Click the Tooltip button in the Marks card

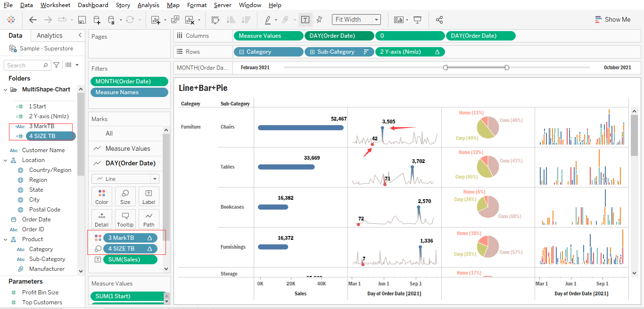(125, 219)
